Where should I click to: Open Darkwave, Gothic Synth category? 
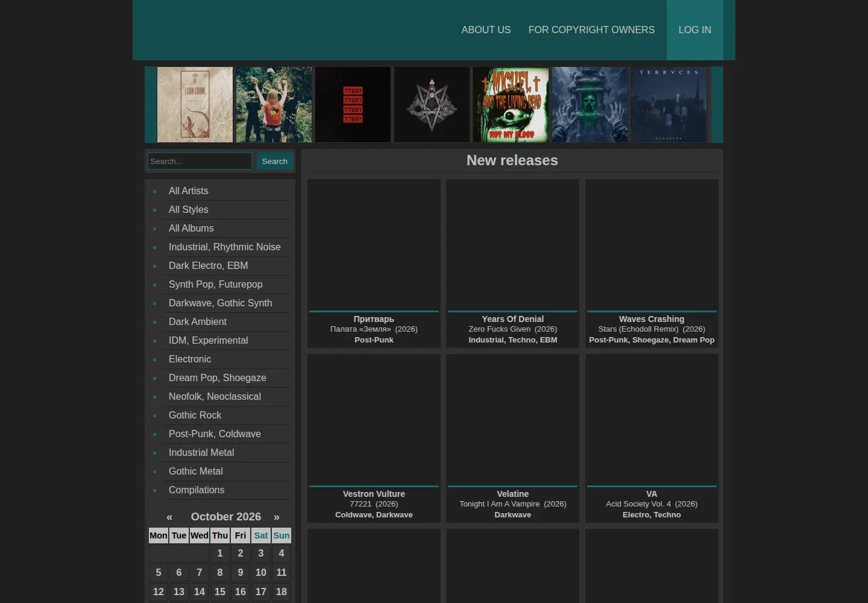221,303
